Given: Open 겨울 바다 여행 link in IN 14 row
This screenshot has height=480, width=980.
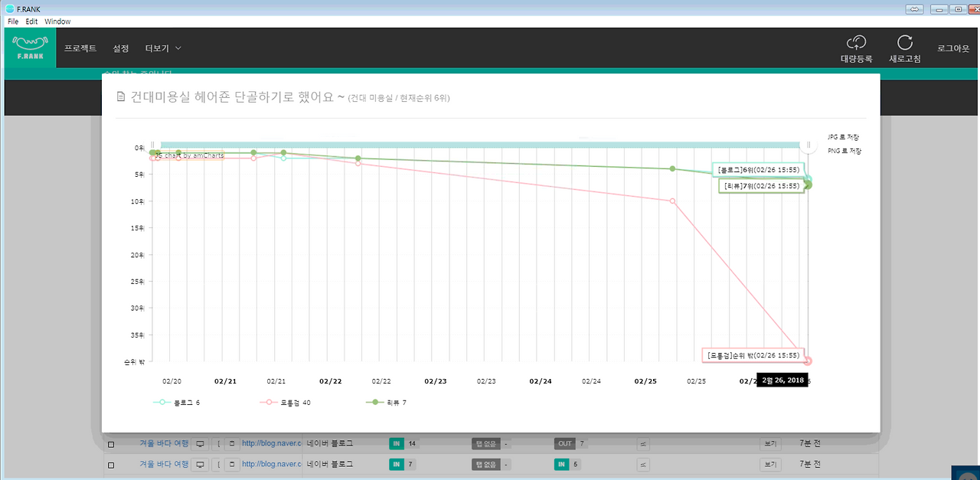Looking at the screenshot, I should click(x=164, y=443).
